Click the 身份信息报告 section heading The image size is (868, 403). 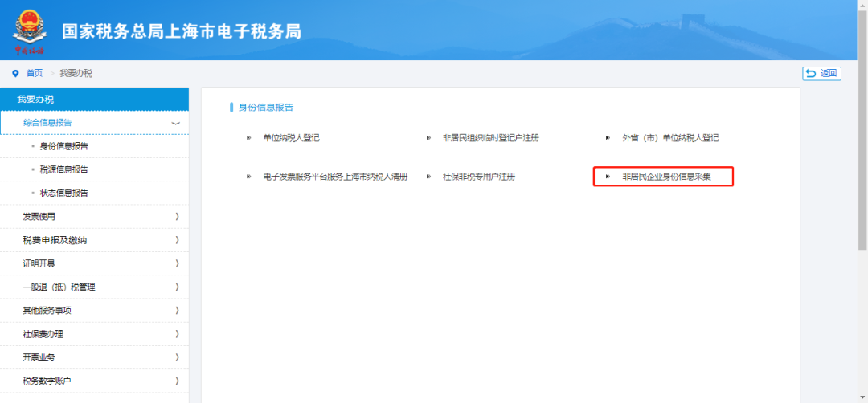[266, 108]
